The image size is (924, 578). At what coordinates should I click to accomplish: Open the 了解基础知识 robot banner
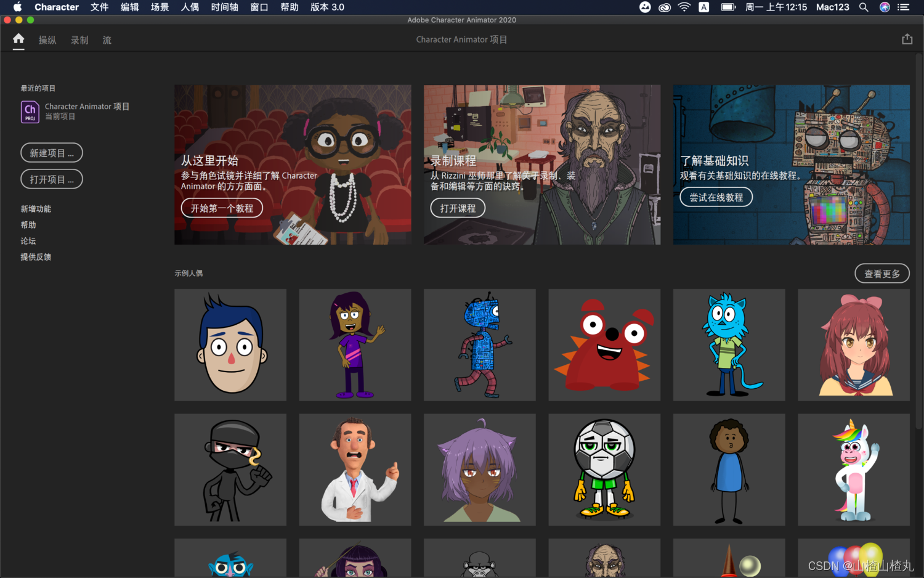tap(792, 165)
